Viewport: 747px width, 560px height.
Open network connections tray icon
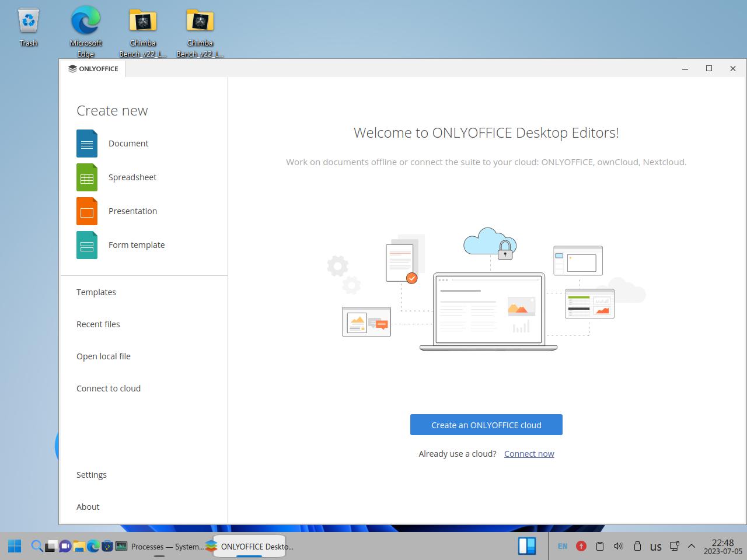(675, 546)
